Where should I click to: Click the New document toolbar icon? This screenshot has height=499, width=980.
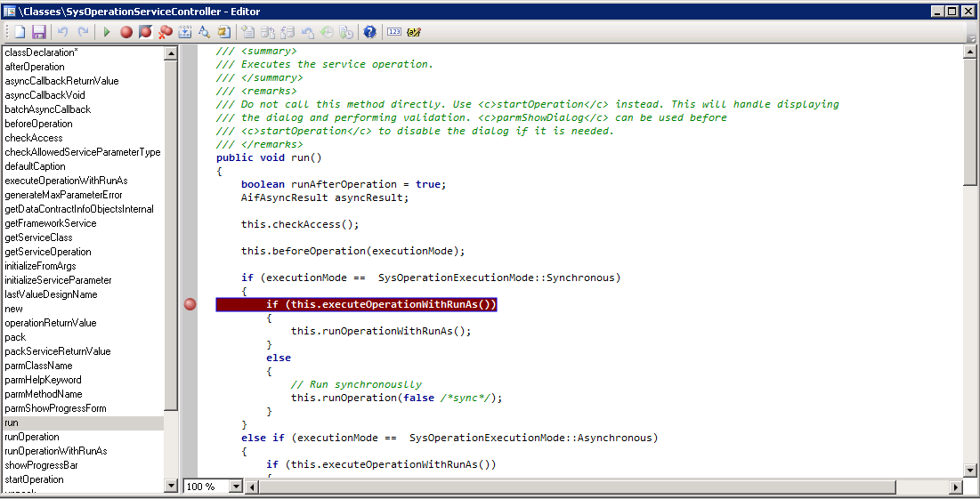[x=20, y=32]
